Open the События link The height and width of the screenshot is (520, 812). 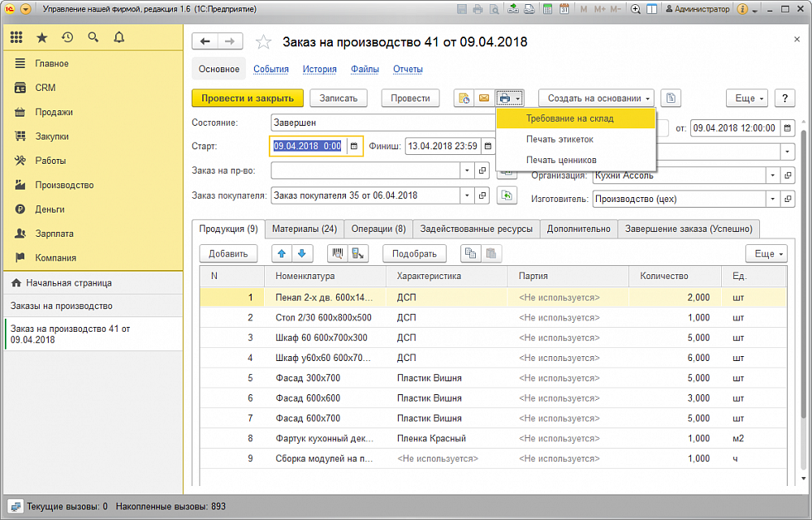271,69
